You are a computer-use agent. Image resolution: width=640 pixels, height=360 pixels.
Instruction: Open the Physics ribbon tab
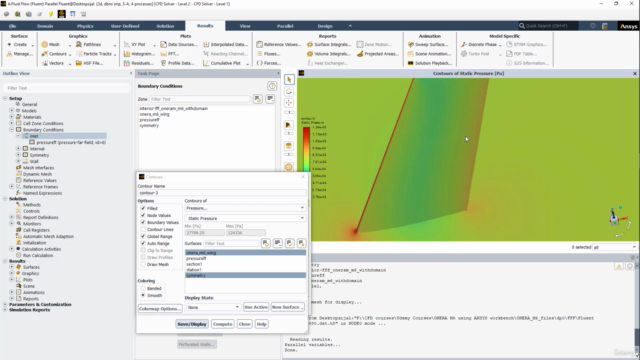[85, 26]
